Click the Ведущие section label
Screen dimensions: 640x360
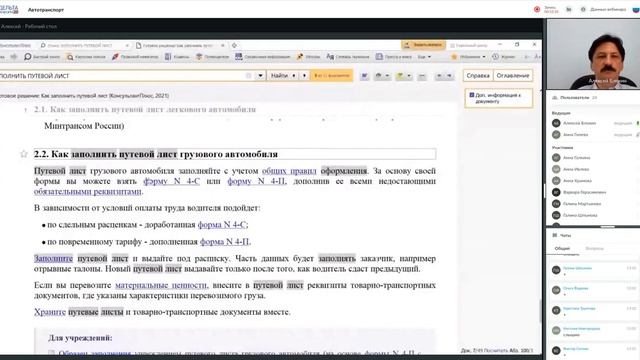(x=561, y=113)
